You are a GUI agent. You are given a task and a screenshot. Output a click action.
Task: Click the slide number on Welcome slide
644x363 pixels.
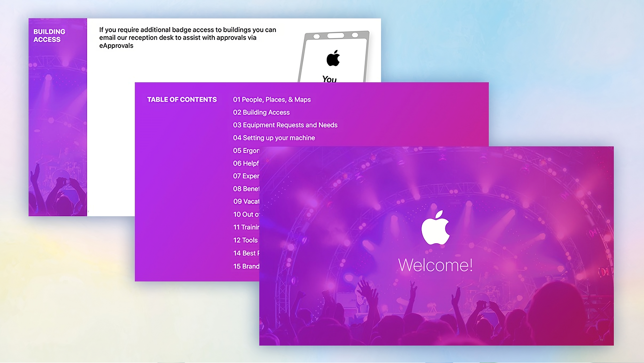601,340
